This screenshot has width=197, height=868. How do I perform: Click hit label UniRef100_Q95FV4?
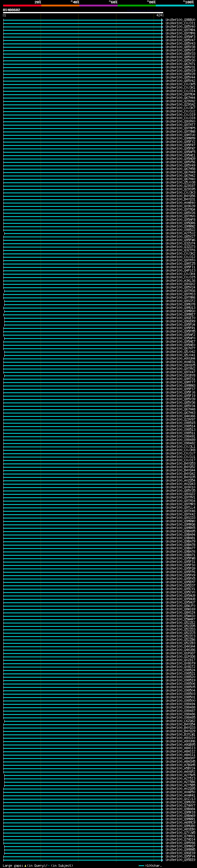point(180,856)
